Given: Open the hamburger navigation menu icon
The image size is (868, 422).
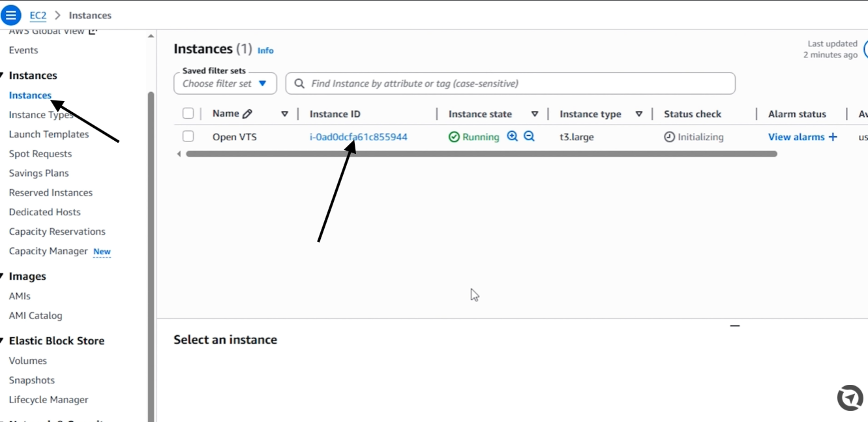Looking at the screenshot, I should point(11,15).
